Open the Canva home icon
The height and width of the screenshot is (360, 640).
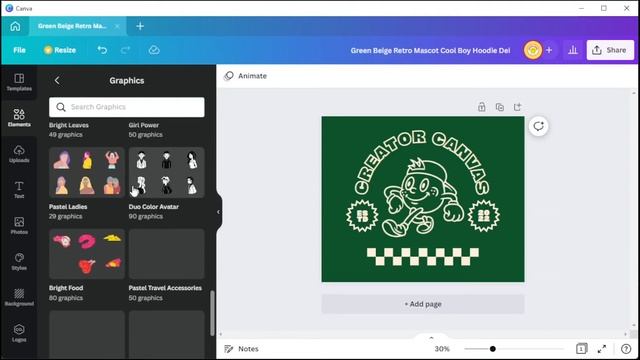(15, 26)
